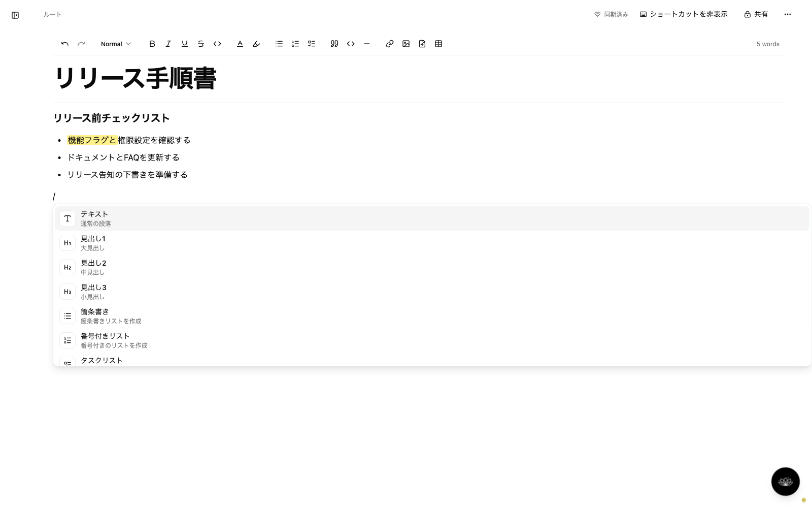
Task: Click bullet ドキュメントとFAQを更新する
Action: tap(123, 157)
